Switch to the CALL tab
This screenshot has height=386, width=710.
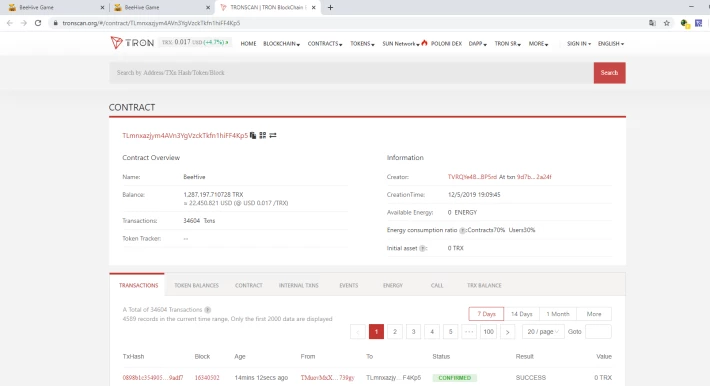tap(437, 285)
